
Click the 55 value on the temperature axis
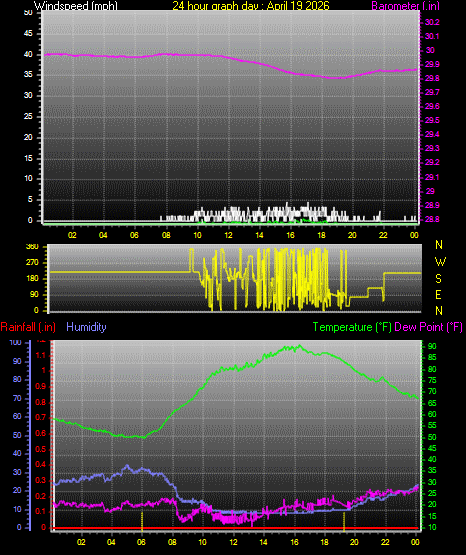[x=432, y=425]
